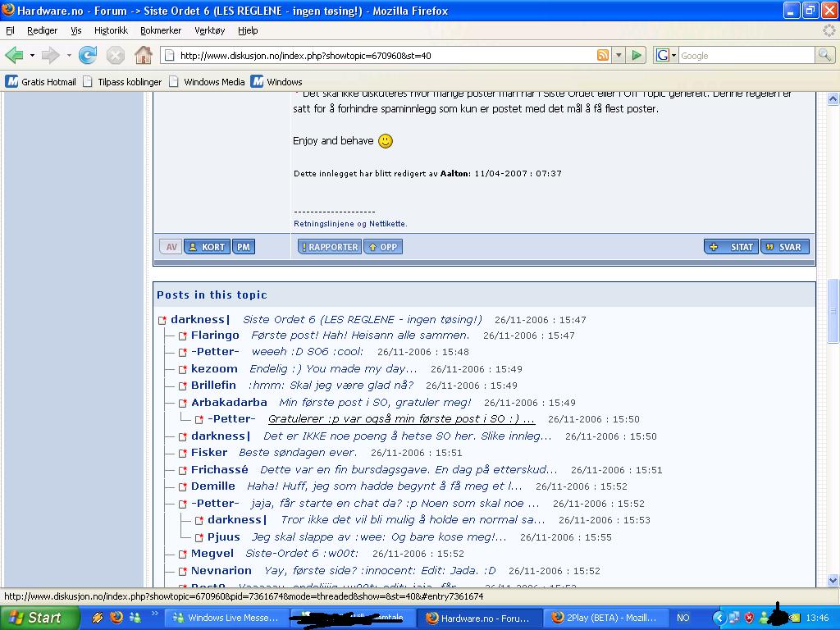This screenshot has height=630, width=840.
Task: Open darkness| post 'Siste Ordet 6'
Action: 362,319
